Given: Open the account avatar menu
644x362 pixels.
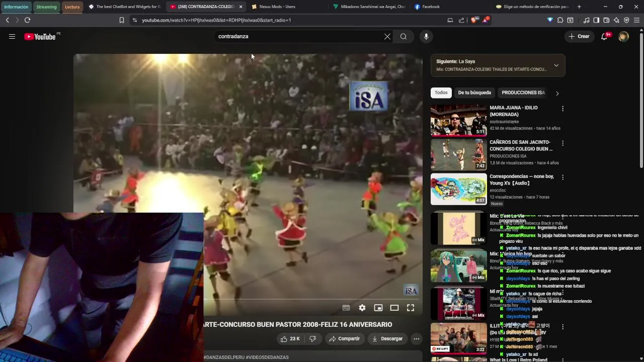Looking at the screenshot, I should [623, 36].
